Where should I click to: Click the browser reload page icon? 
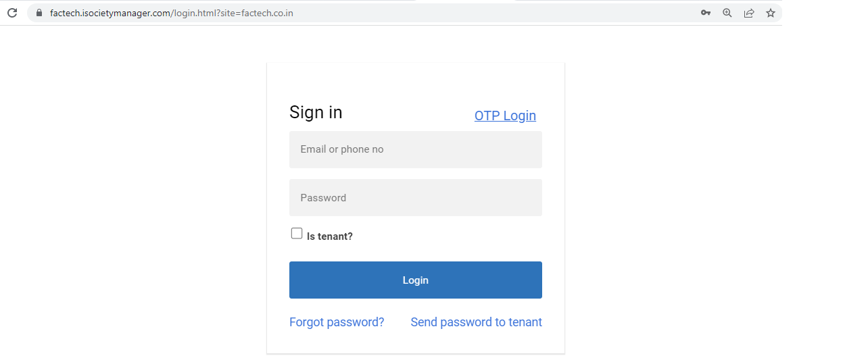(12, 13)
